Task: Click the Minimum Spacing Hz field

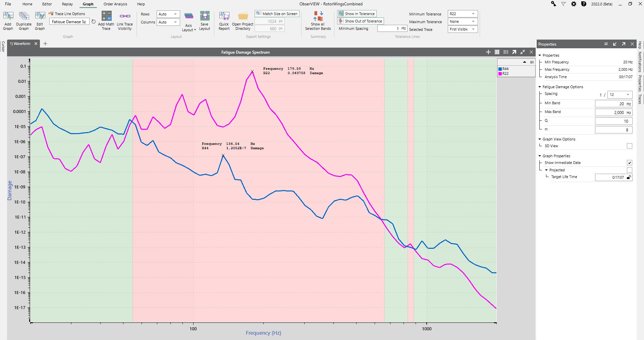Action: pos(392,29)
